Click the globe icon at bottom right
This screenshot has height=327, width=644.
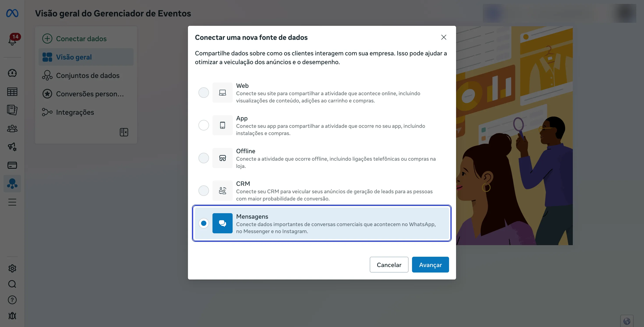[627, 321]
